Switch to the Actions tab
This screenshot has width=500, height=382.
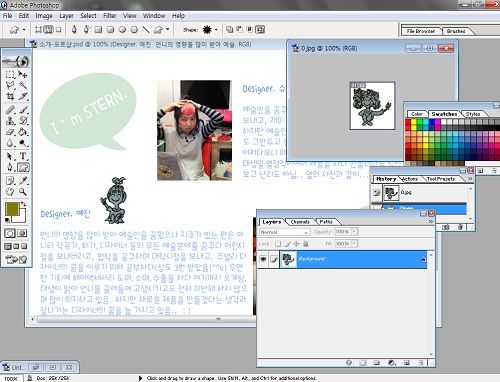[410, 179]
